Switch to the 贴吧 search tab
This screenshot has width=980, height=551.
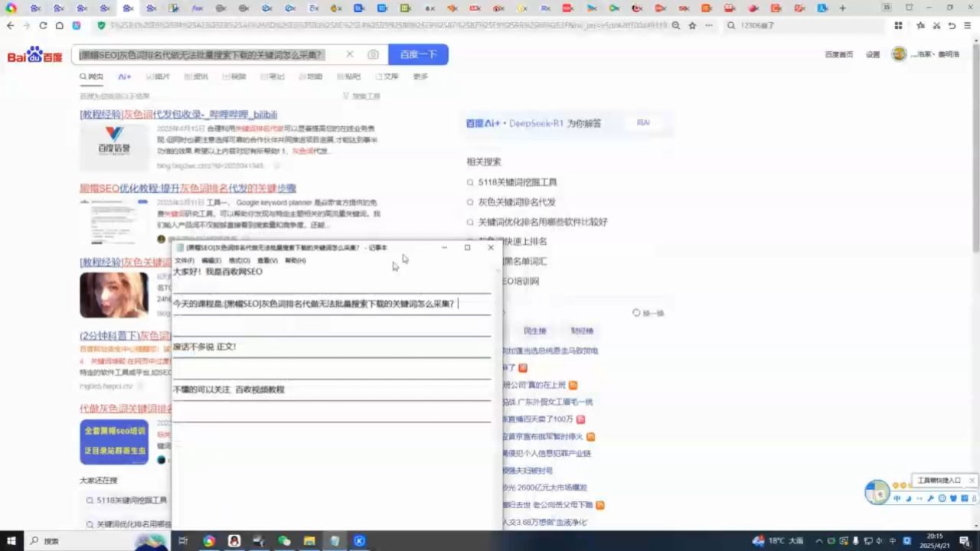[x=348, y=77]
